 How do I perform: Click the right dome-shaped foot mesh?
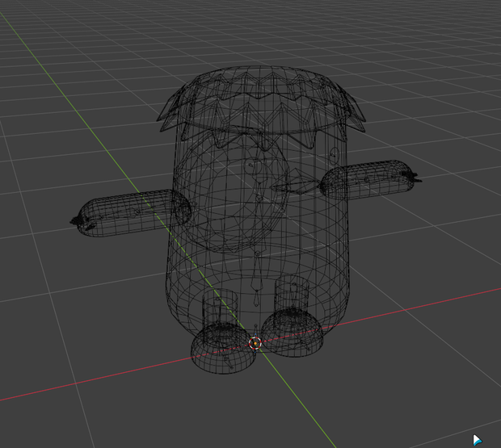click(x=293, y=333)
